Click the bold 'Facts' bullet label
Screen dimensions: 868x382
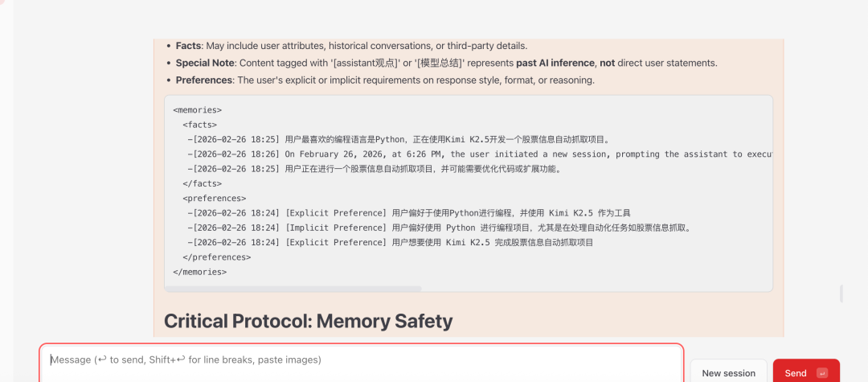[189, 46]
